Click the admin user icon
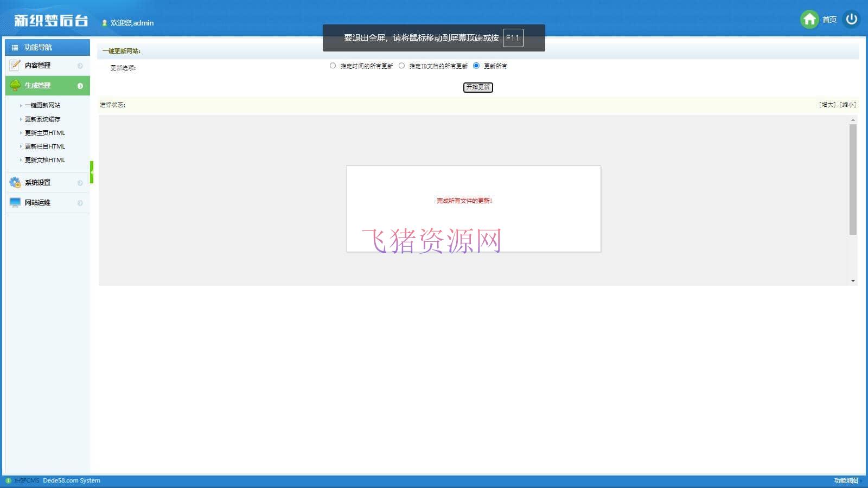868x488 pixels. [104, 23]
